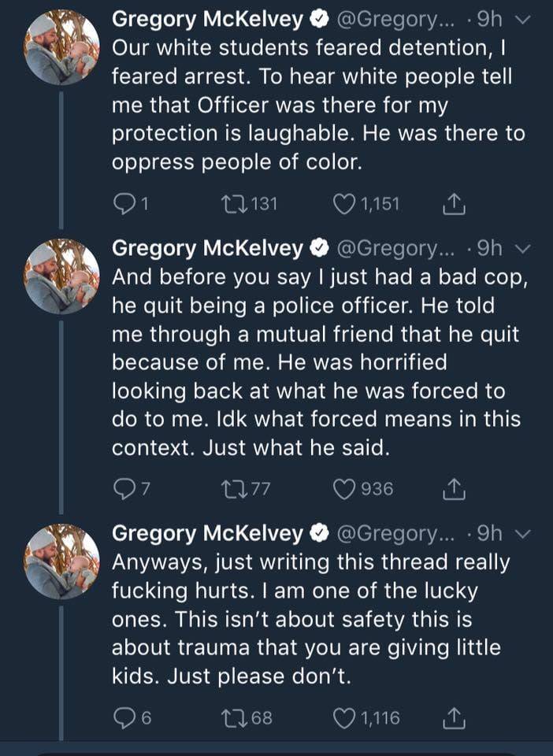Screen dimensions: 553x756
Task: Reply to the 'feared detention' tweet
Action: pos(123,204)
